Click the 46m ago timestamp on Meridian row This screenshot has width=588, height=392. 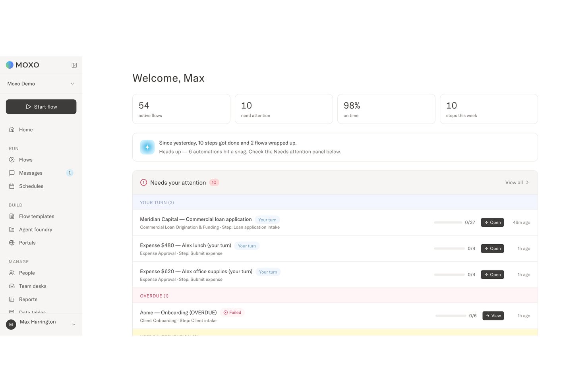coord(521,222)
